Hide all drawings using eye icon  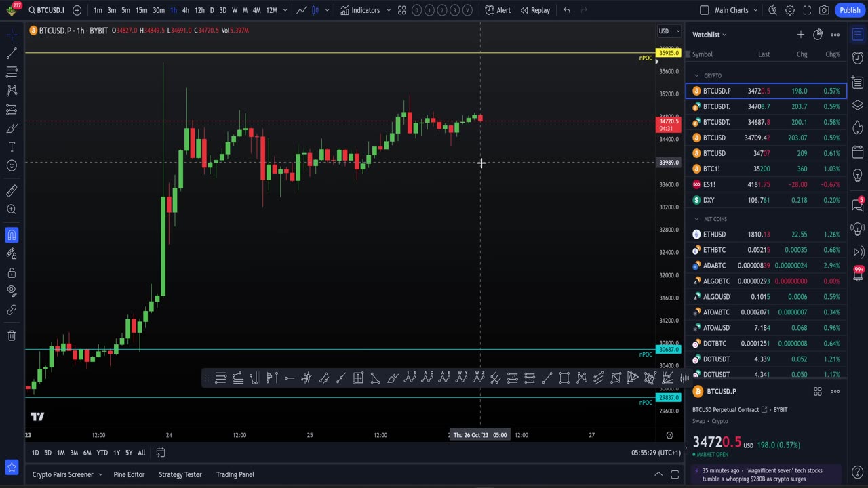[12, 291]
